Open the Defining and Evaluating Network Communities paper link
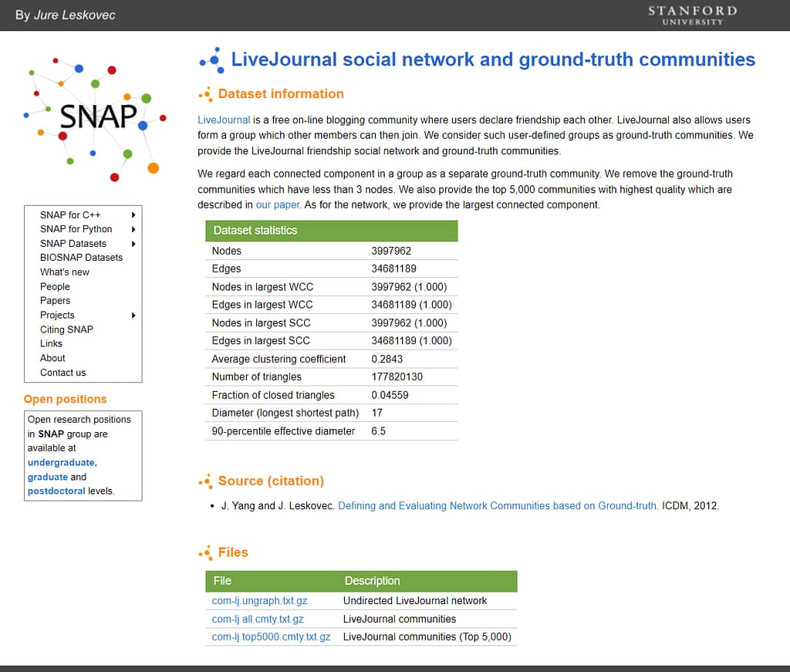790x672 pixels. tap(498, 506)
